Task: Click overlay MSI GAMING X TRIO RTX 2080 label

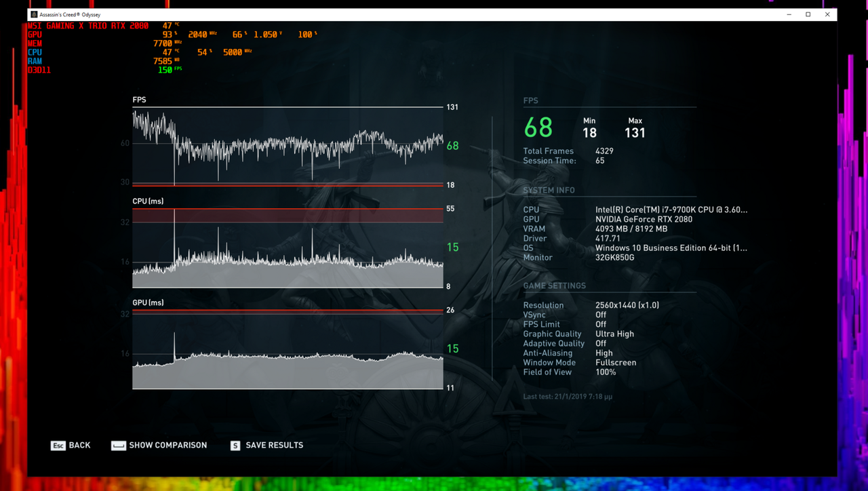Action: coord(88,26)
